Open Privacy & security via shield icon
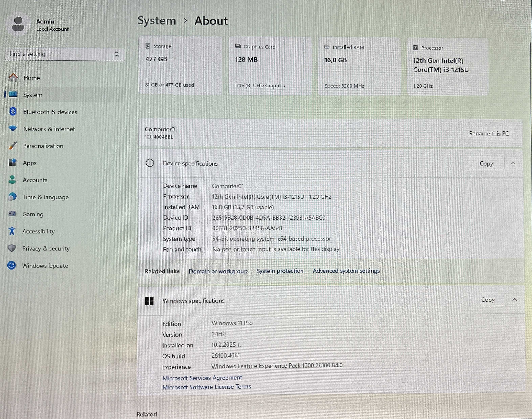The image size is (532, 419). pos(12,248)
